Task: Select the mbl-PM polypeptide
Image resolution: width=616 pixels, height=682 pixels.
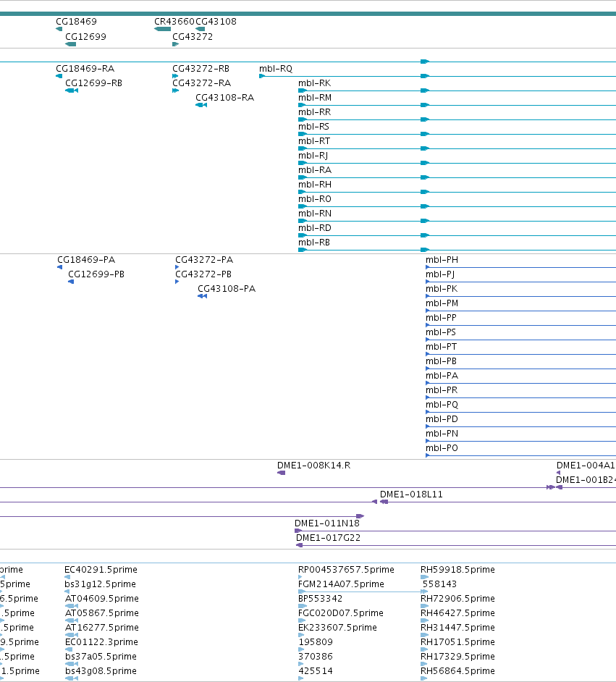Action: (442, 303)
